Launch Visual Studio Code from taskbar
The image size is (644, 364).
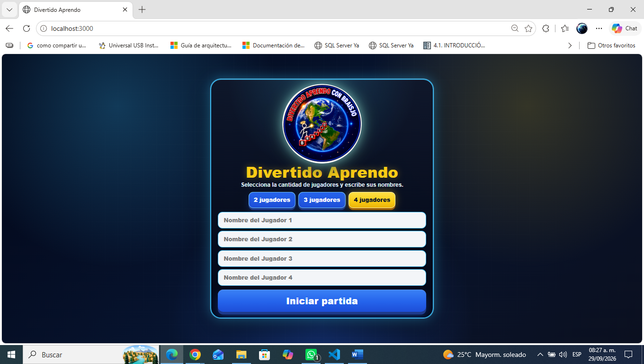click(x=334, y=355)
